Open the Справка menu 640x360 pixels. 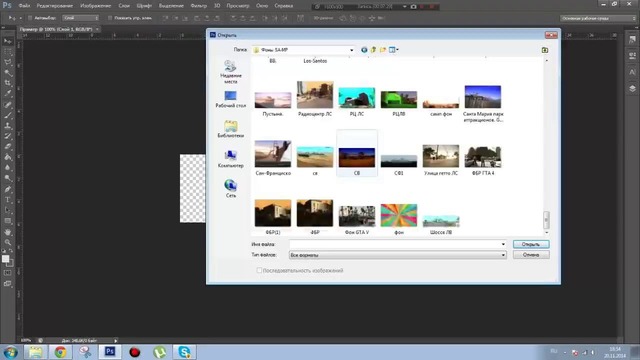[284, 6]
